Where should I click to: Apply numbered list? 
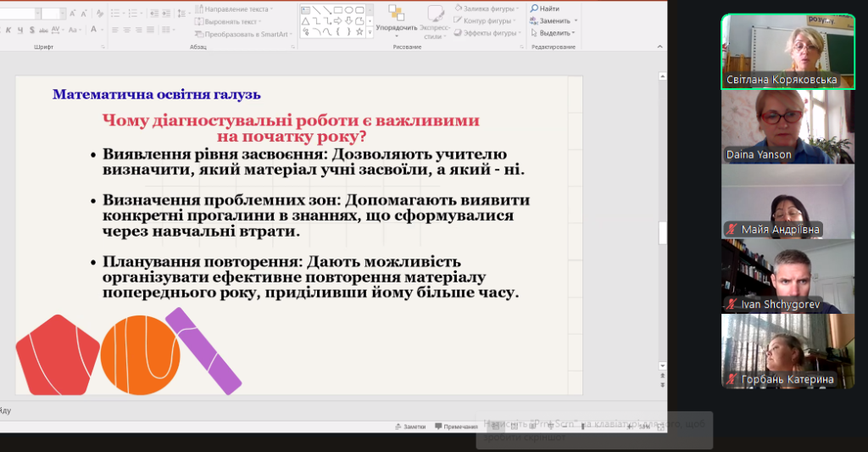point(133,14)
